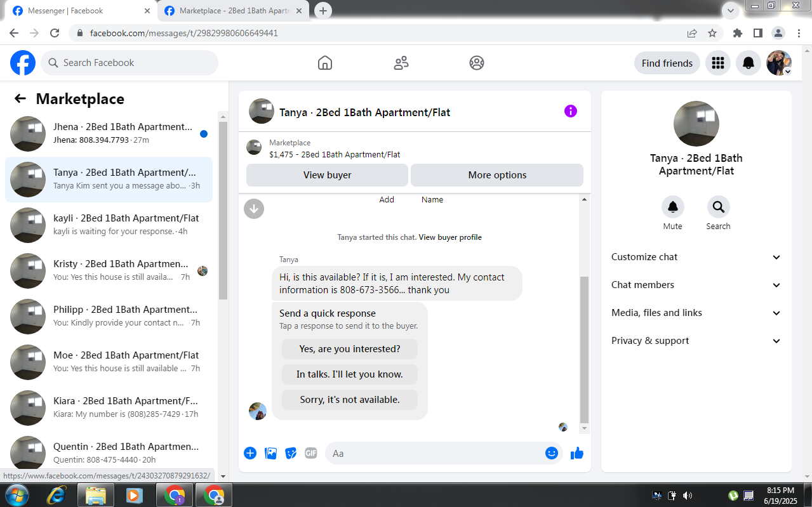Screen dimensions: 812x507
Task: Bookmark this page star icon
Action: [x=712, y=33]
